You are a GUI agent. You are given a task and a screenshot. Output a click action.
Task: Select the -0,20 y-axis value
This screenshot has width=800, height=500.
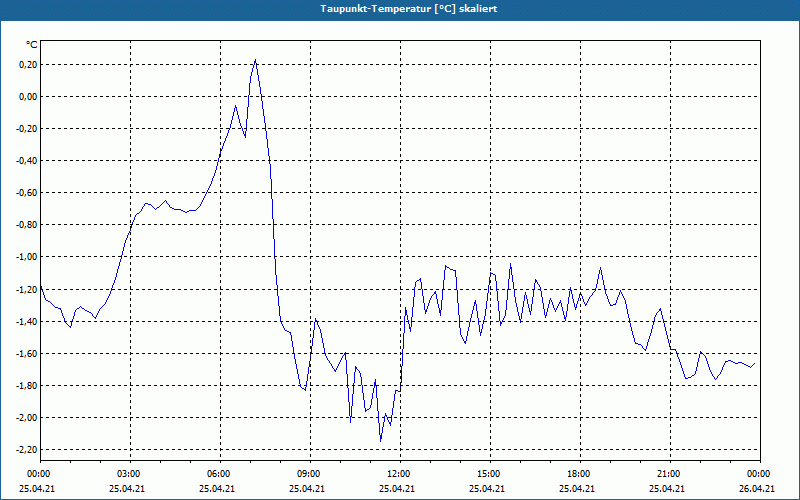click(x=27, y=129)
